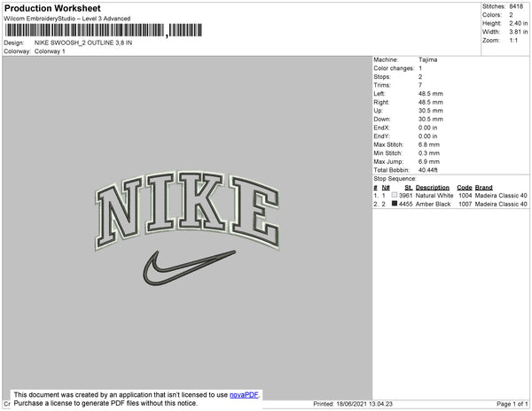Screen dimensions: 532x411
Task: Click the Colorway 1 value
Action: [50, 51]
